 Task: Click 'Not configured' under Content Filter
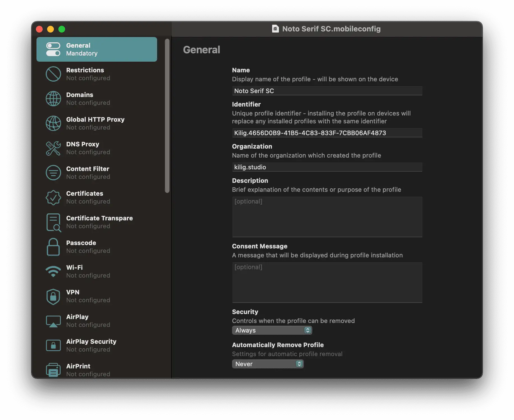[88, 177]
